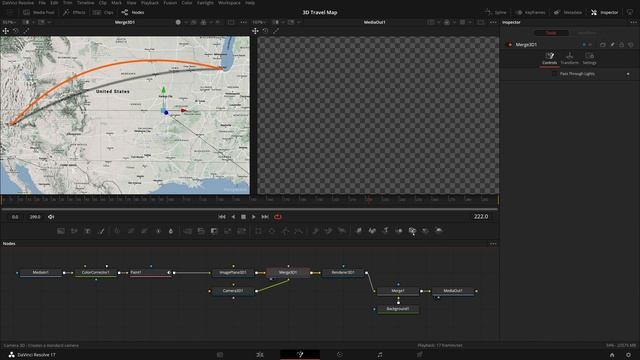Screen dimensions: 640x360
Task: Toggle the Media Pool panel
Action: click(x=39, y=12)
